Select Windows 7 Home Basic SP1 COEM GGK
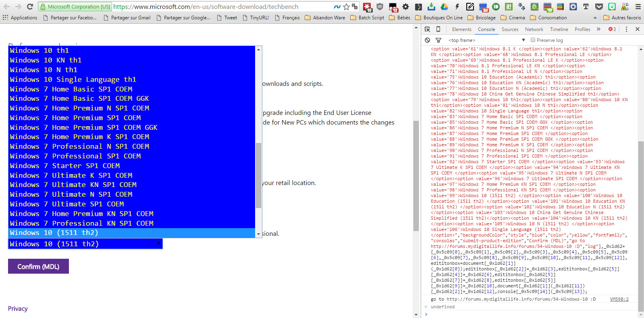This screenshot has width=644, height=318. click(x=132, y=98)
